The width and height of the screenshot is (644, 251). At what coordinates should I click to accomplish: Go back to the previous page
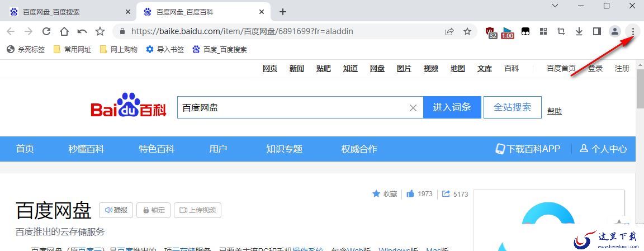coord(11,31)
